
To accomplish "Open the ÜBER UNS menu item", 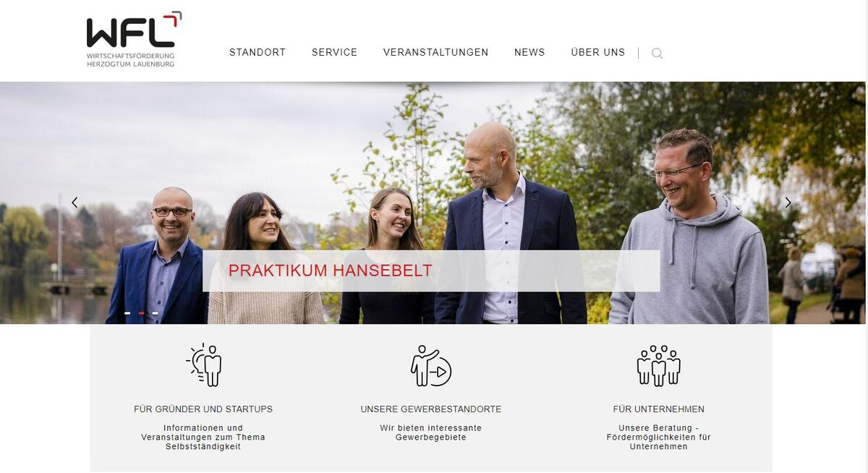I will point(597,52).
